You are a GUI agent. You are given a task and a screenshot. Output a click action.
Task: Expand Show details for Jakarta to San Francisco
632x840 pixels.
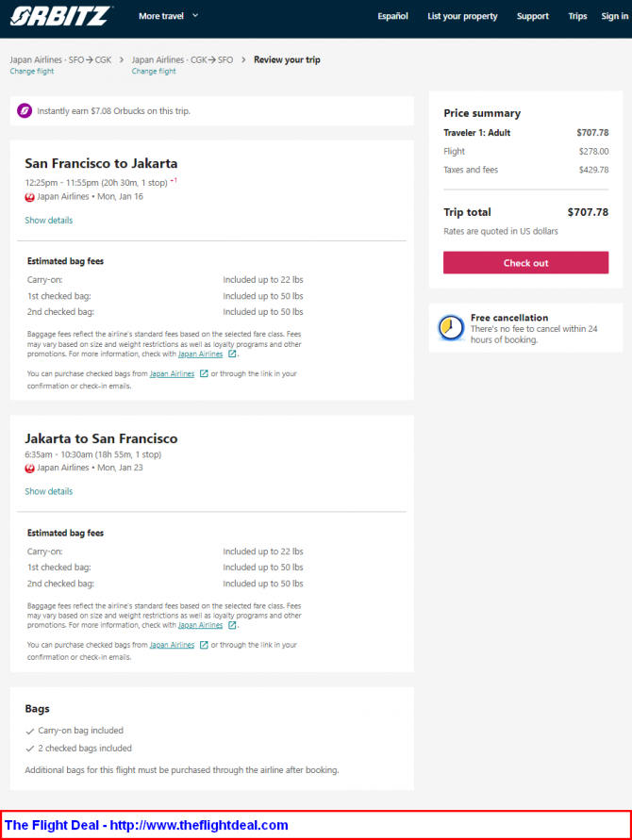point(49,491)
